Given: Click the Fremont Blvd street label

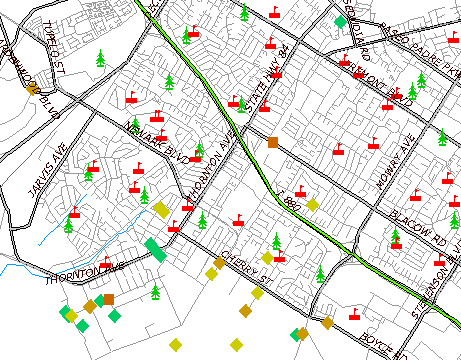Looking at the screenshot, I should point(378,83).
